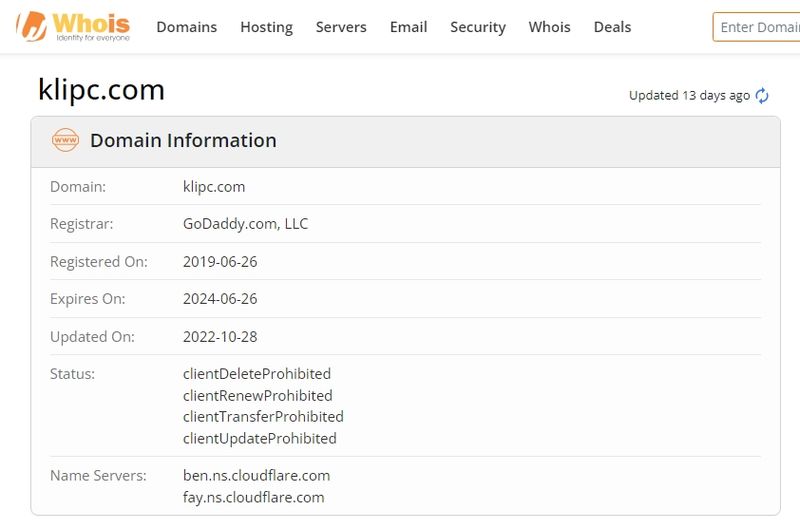This screenshot has width=800, height=525.
Task: Select the klipc.com domain value
Action: pos(214,187)
